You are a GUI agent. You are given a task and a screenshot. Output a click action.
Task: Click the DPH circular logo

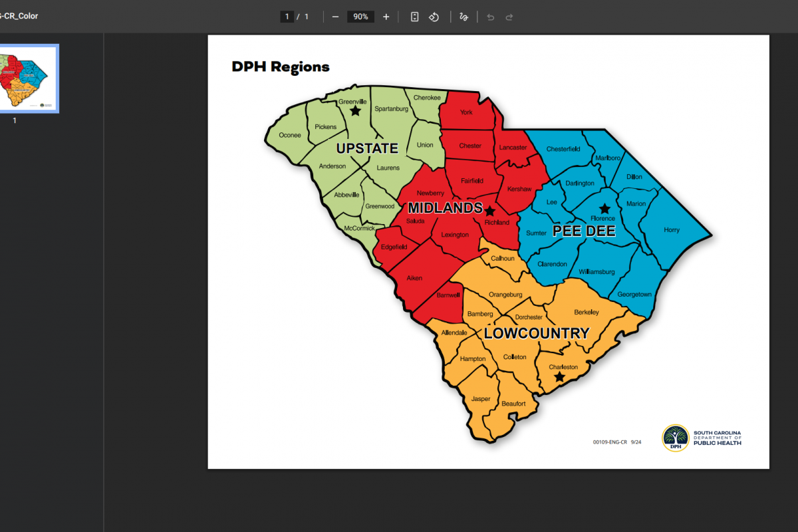click(x=676, y=438)
